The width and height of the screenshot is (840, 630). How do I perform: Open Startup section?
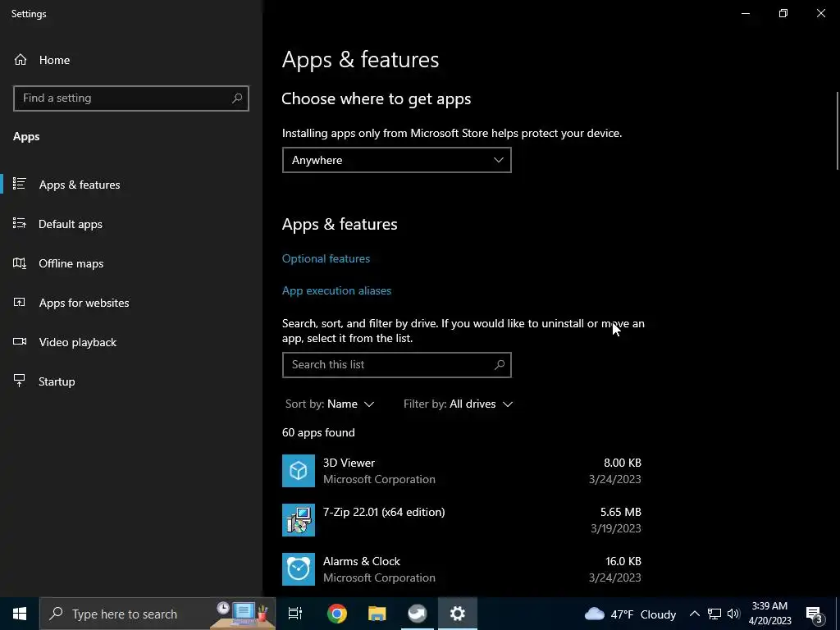pyautogui.click(x=57, y=381)
